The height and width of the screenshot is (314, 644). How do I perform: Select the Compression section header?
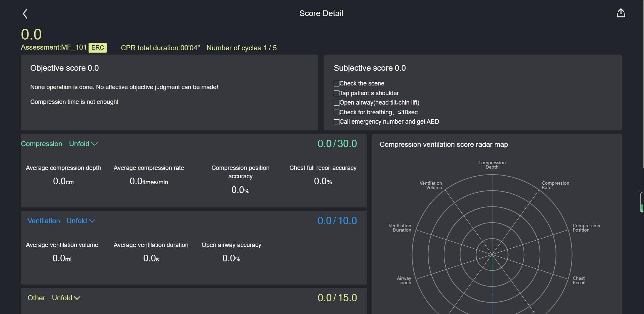point(42,143)
